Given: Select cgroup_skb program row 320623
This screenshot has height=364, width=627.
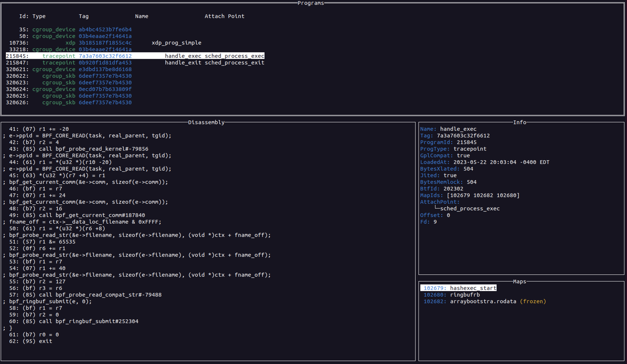Looking at the screenshot, I should tap(69, 83).
